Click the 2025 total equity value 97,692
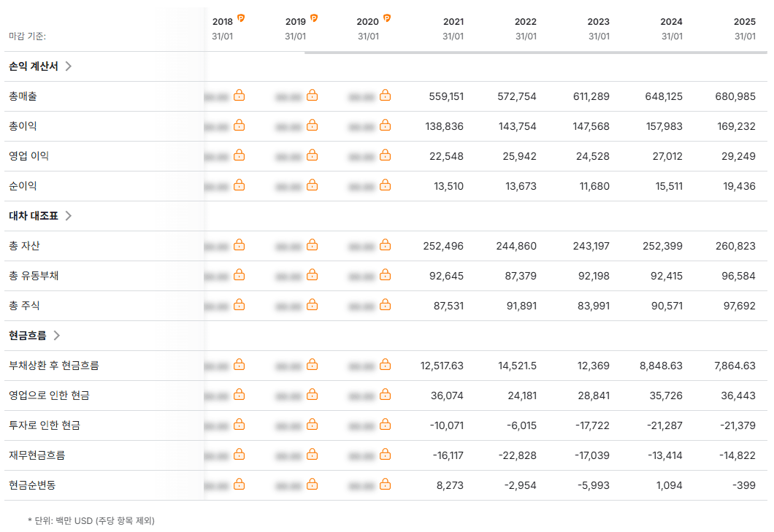Screen dimensions: 774x532 [x=740, y=306]
